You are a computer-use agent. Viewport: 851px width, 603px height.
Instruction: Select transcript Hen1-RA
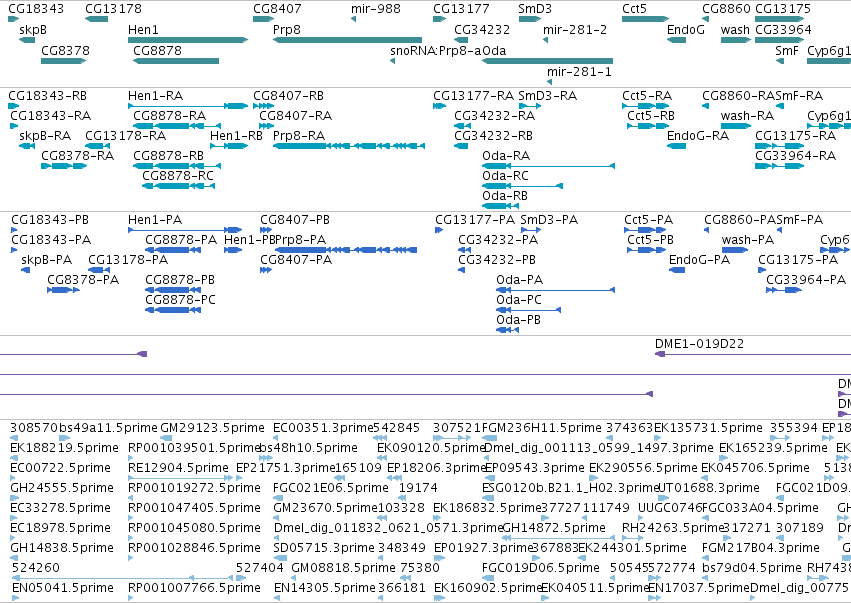(x=155, y=96)
